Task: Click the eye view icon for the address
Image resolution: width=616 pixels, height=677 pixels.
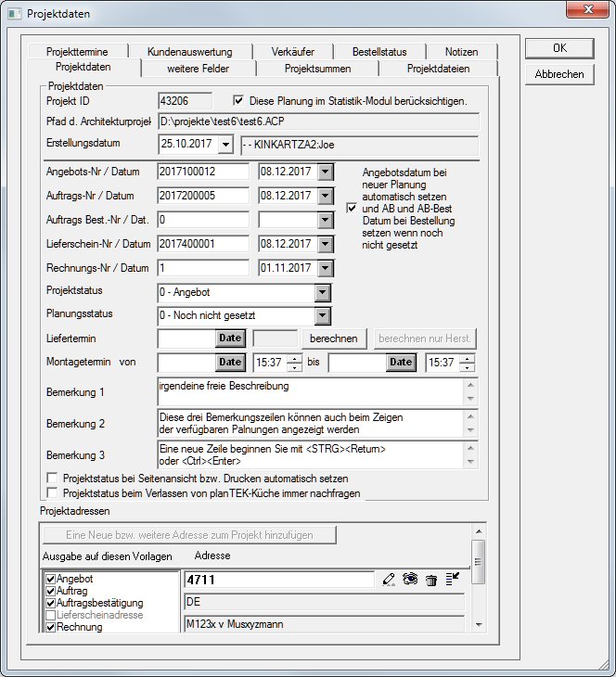Action: pos(409,580)
